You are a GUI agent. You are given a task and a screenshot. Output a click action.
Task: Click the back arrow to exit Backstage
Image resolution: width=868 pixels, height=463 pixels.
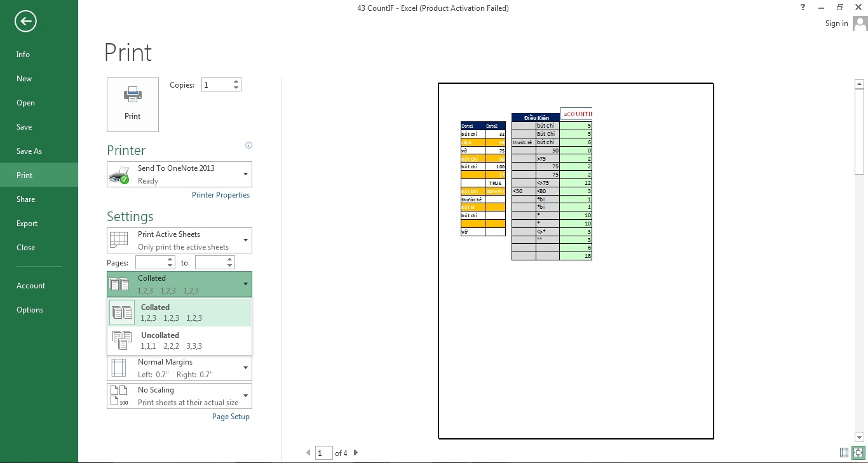point(25,22)
